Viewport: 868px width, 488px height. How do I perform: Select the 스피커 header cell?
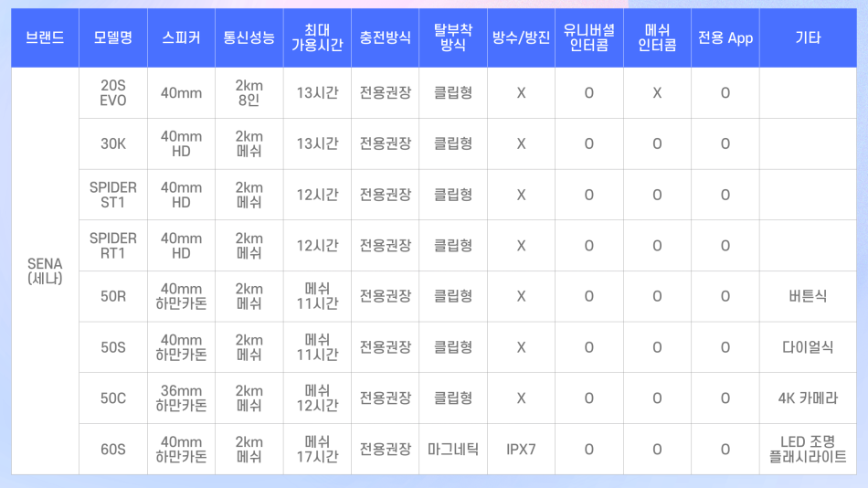coord(181,38)
